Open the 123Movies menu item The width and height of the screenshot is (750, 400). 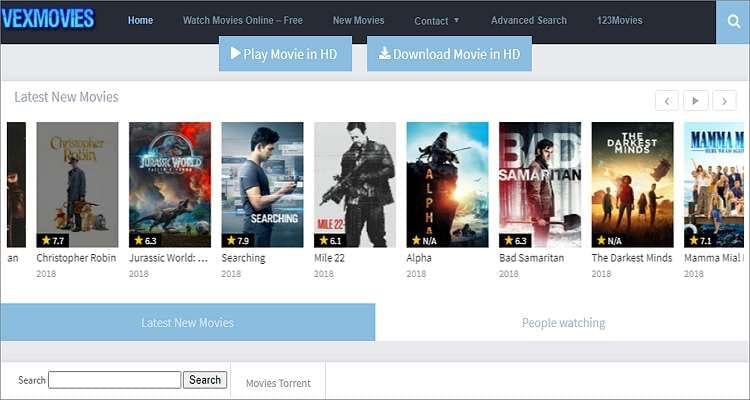619,20
